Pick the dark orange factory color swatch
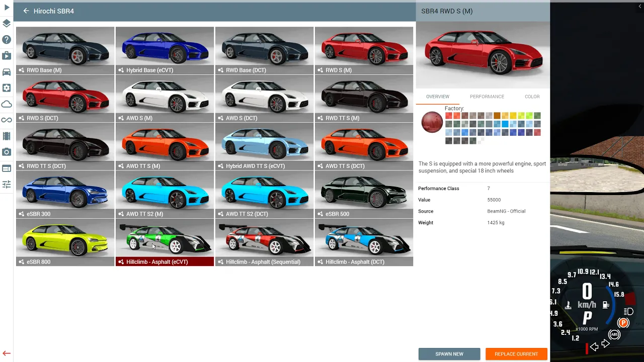 point(497,116)
